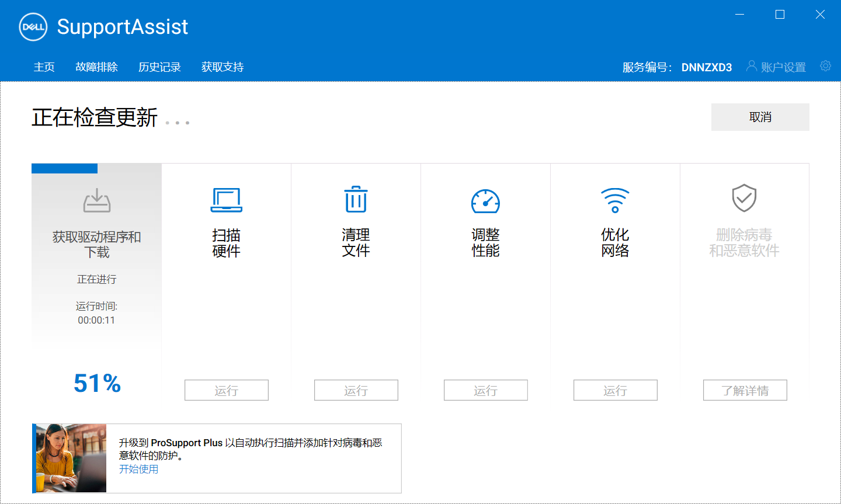Click the Dell logo icon
This screenshot has height=504, width=841.
(33, 27)
